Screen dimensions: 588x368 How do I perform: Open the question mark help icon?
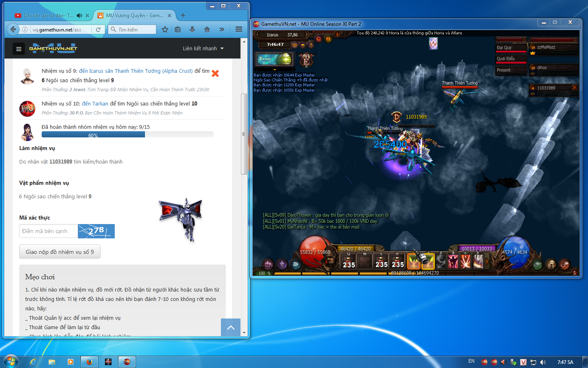tap(311, 45)
